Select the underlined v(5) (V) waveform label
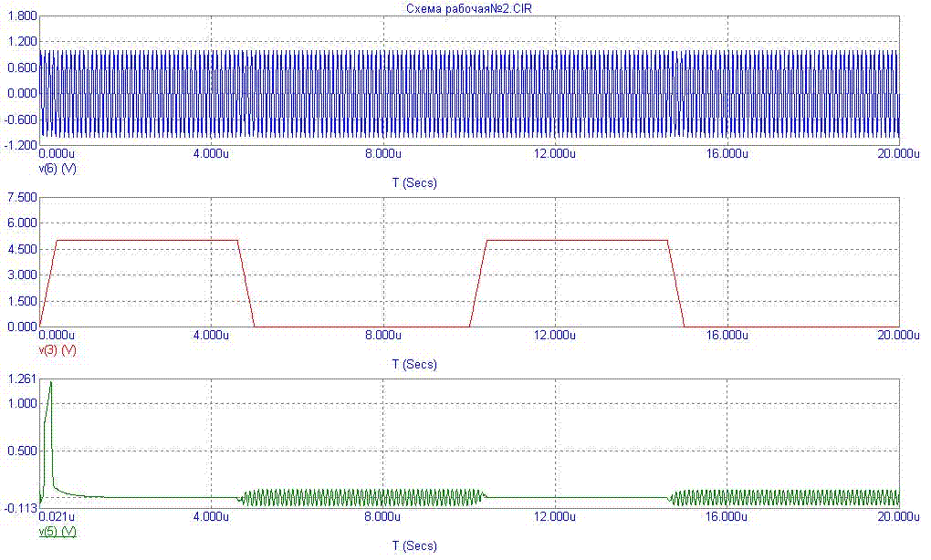This screenshot has height=560, width=931. coord(57,531)
